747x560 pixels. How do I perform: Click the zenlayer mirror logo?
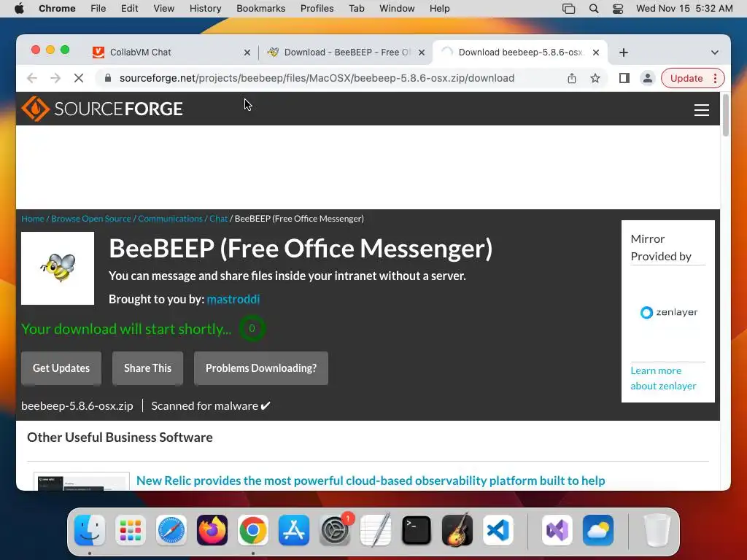pyautogui.click(x=668, y=312)
